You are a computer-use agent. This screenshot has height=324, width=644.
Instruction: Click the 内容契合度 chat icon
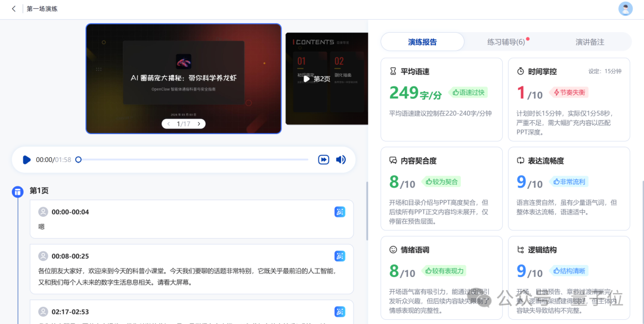(393, 160)
